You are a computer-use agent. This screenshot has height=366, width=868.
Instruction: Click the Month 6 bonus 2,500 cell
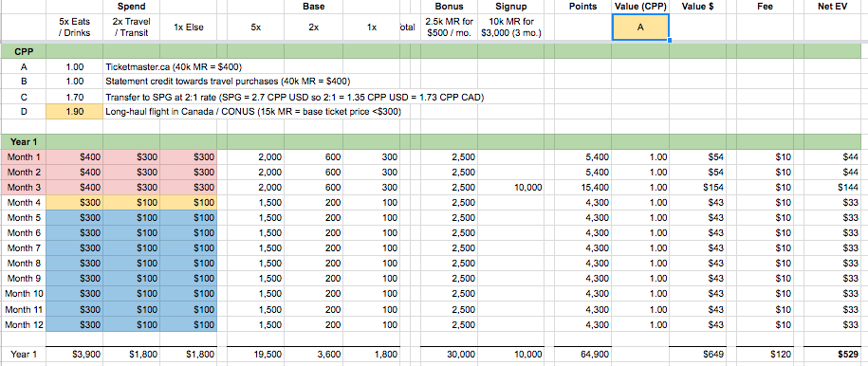(x=449, y=233)
